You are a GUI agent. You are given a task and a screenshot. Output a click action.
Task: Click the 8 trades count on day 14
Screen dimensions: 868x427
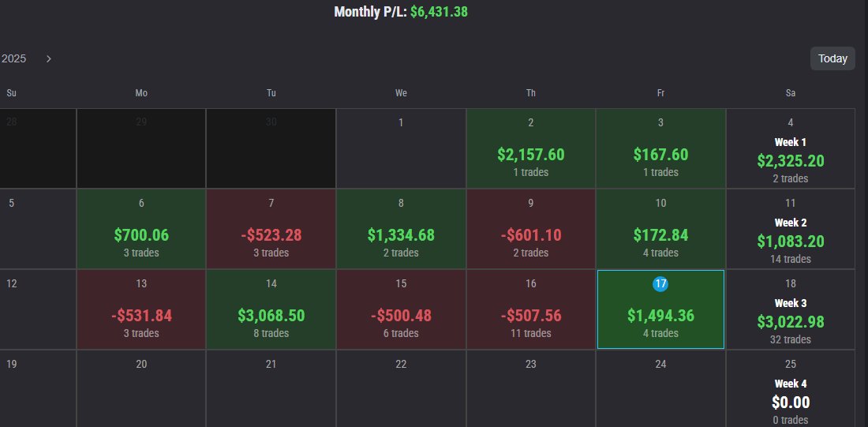click(271, 333)
